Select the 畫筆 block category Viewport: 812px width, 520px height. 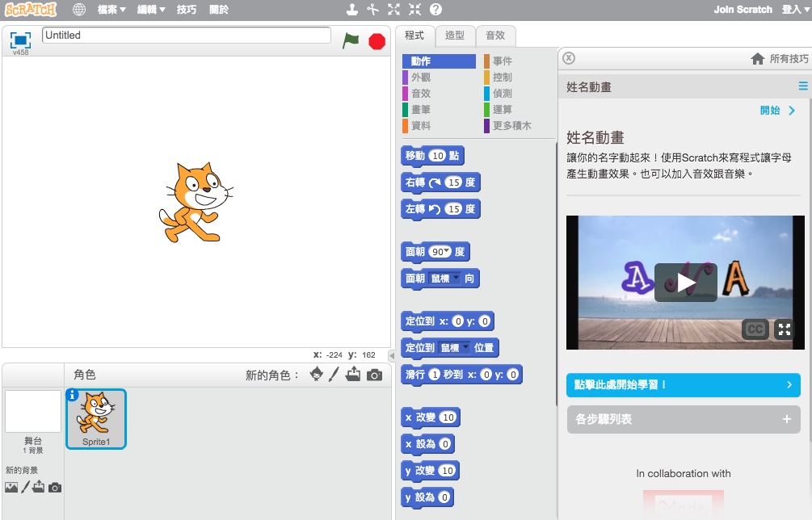tap(421, 109)
